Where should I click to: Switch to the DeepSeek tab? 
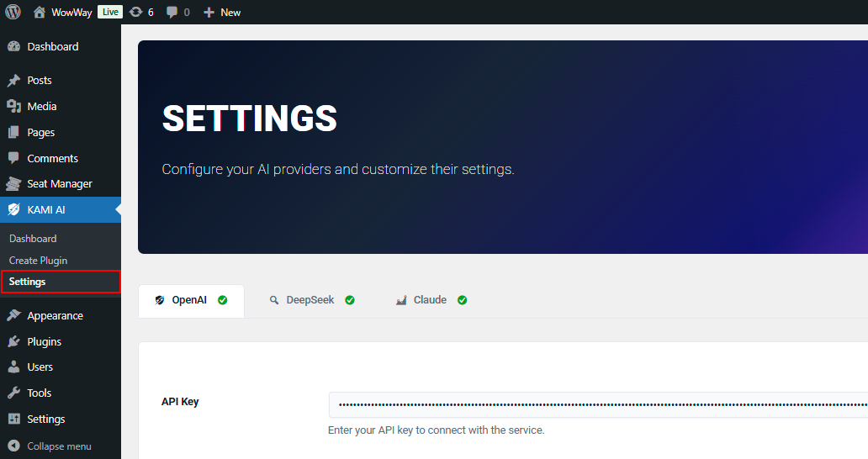tap(312, 300)
